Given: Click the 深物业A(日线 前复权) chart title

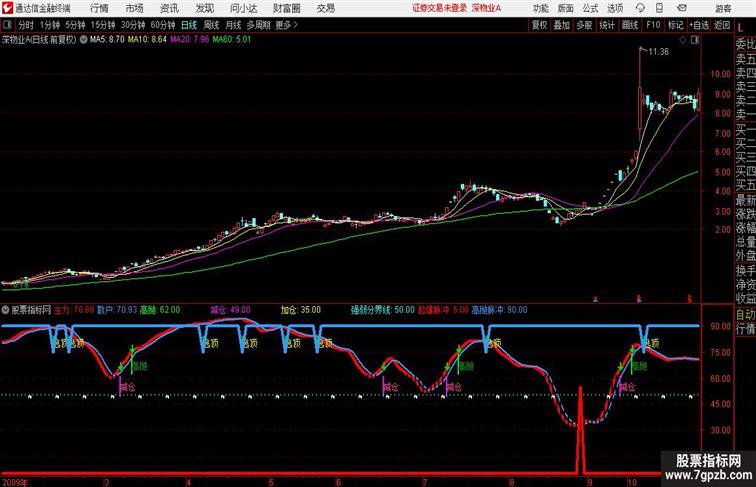Looking at the screenshot, I should coord(39,40).
